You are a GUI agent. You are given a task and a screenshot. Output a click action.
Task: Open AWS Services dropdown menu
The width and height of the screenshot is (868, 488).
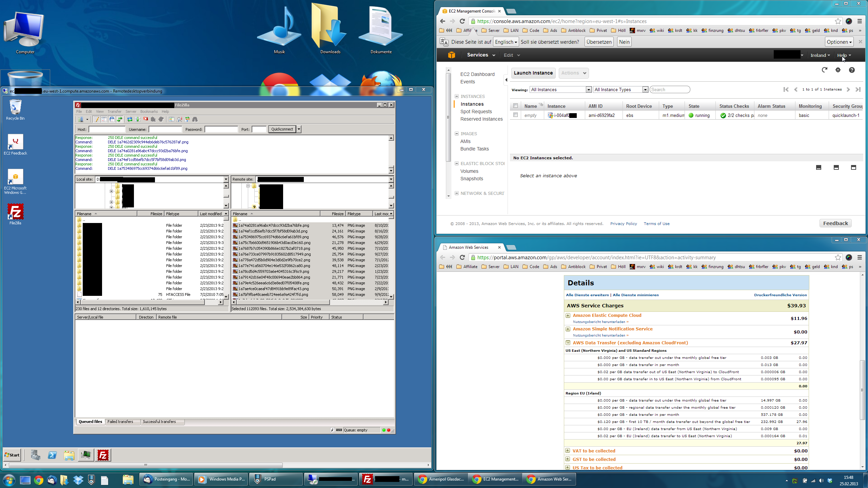click(481, 55)
